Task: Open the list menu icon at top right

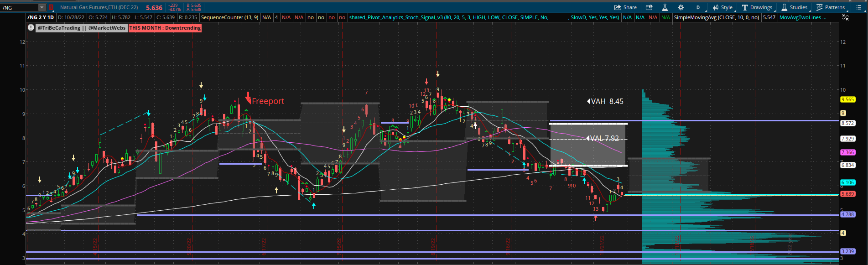Action: pos(859,7)
